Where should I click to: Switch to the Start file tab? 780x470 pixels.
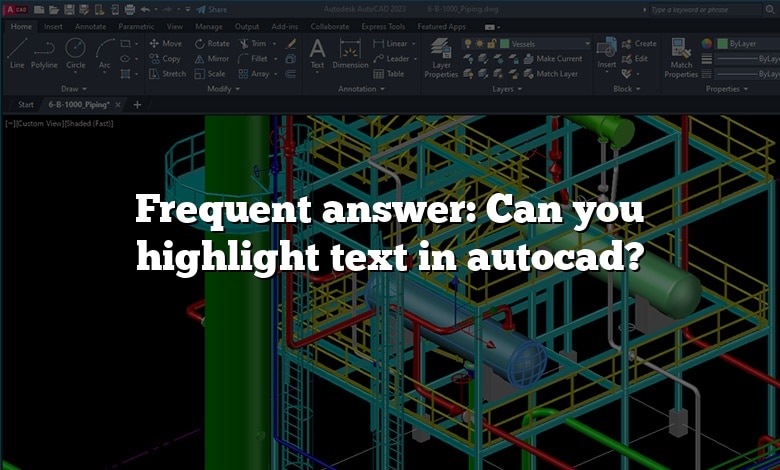coord(26,104)
